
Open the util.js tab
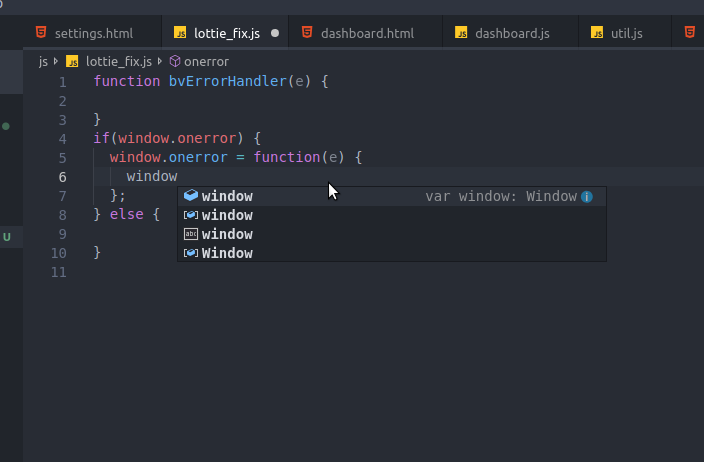(x=626, y=33)
